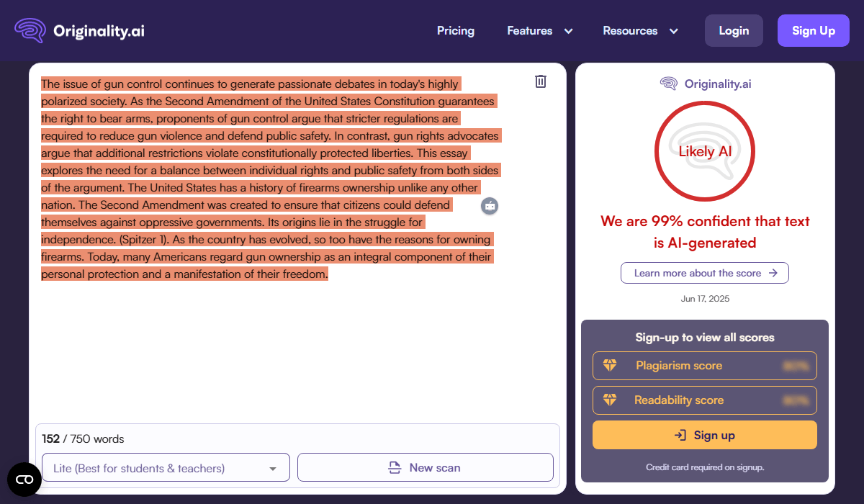Open the Pricing page
This screenshot has width=864, height=504.
[x=456, y=31]
